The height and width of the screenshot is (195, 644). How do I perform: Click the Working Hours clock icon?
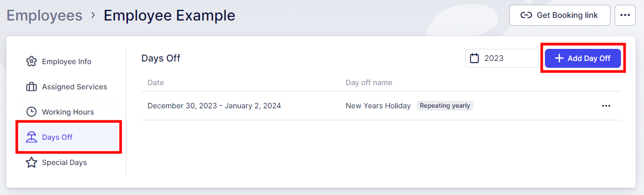31,112
